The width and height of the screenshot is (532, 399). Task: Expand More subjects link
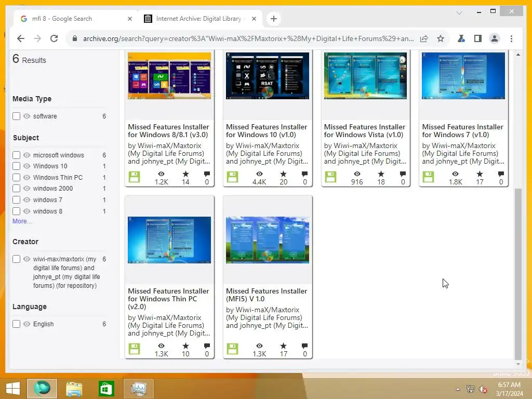click(x=22, y=221)
